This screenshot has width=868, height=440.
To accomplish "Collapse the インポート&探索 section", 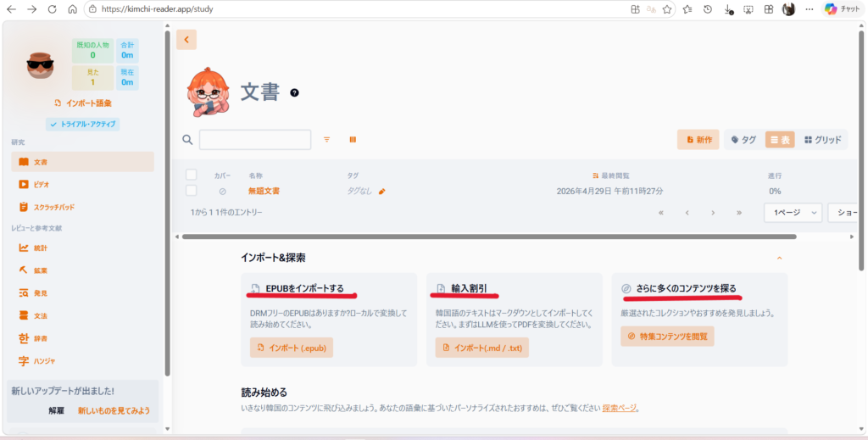I will pyautogui.click(x=779, y=258).
